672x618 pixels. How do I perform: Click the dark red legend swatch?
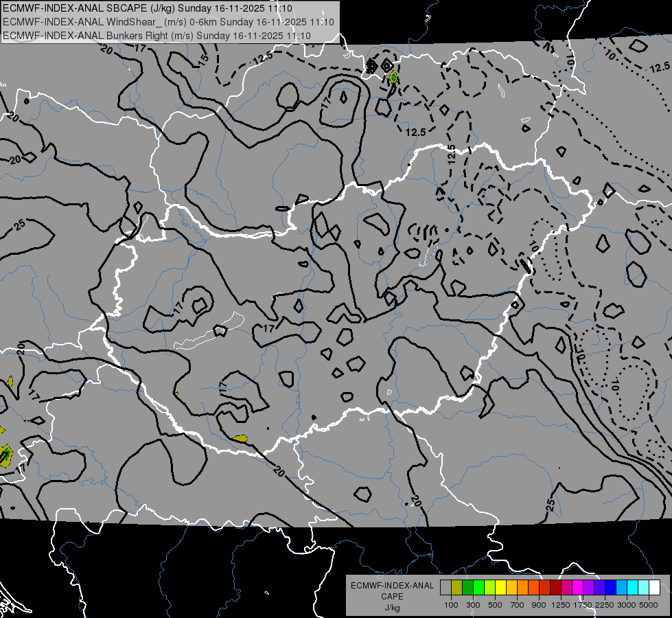555,588
